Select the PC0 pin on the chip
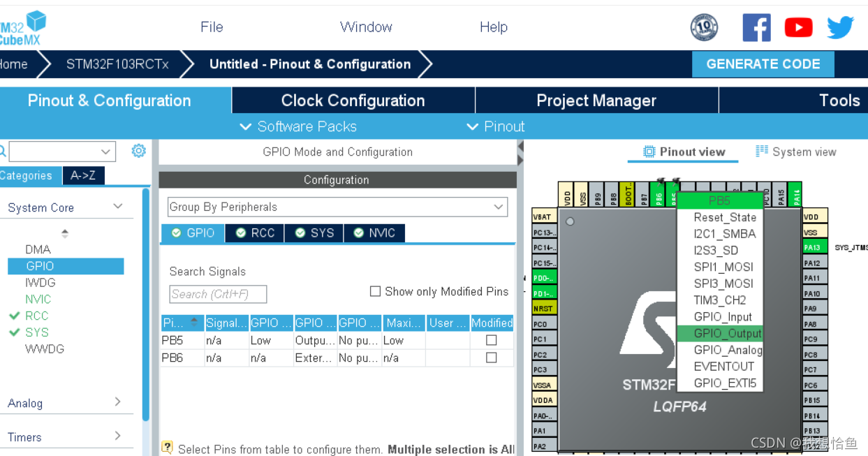 pyautogui.click(x=545, y=324)
